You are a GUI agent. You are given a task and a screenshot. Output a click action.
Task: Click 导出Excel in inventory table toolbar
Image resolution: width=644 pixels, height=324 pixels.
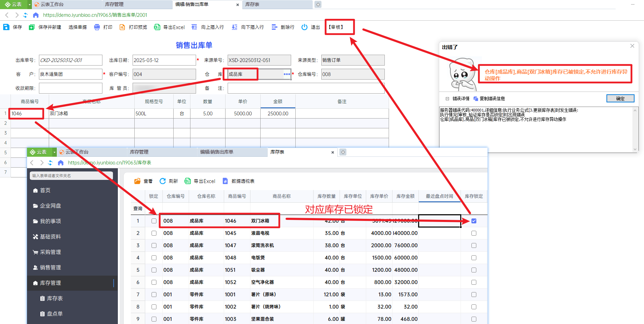[200, 181]
